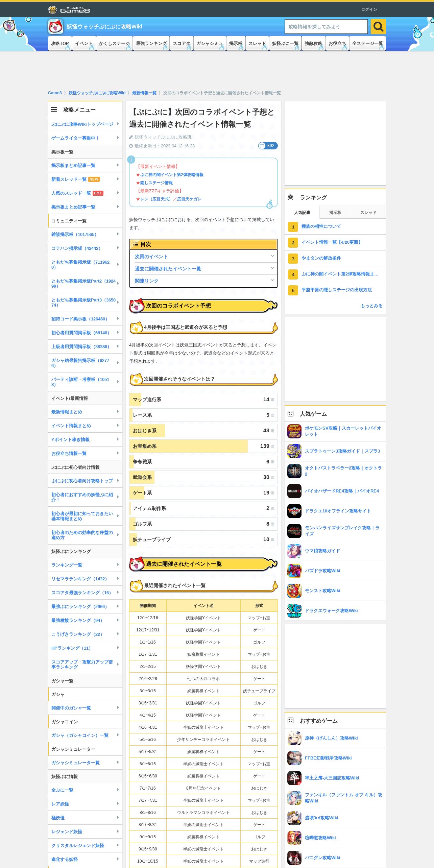Open 攻略TOP navigation tab
Screen dimensions: 434x868
(60, 43)
